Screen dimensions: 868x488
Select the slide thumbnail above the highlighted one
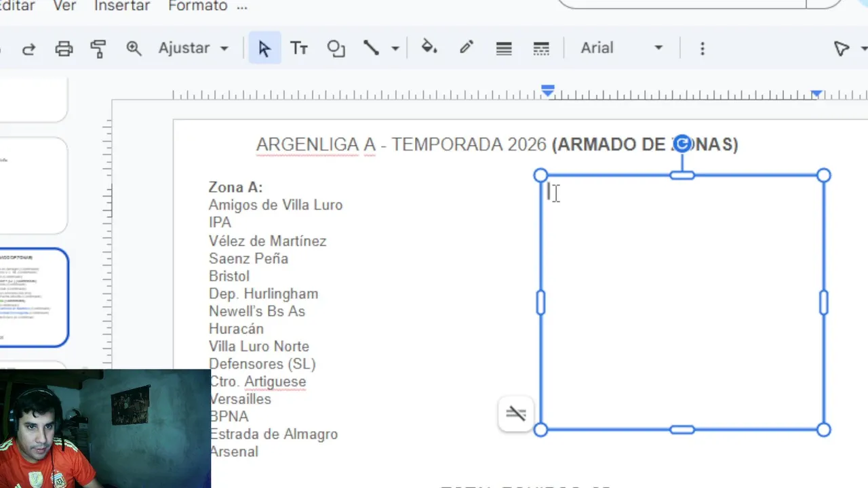point(33,186)
